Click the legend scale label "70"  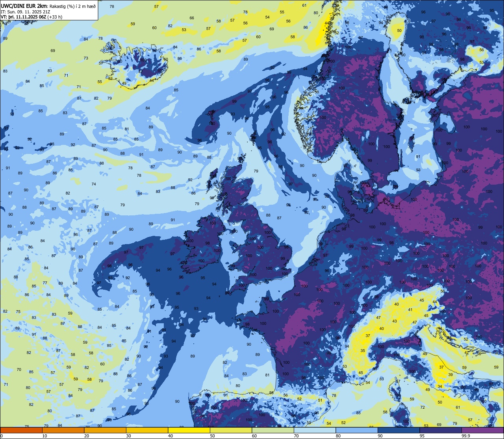(x=296, y=436)
